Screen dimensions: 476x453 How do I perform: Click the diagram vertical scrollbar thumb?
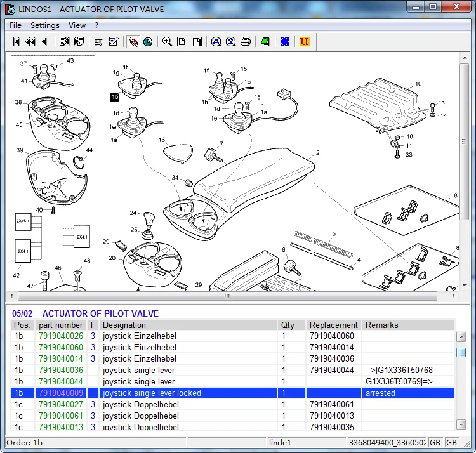464,141
